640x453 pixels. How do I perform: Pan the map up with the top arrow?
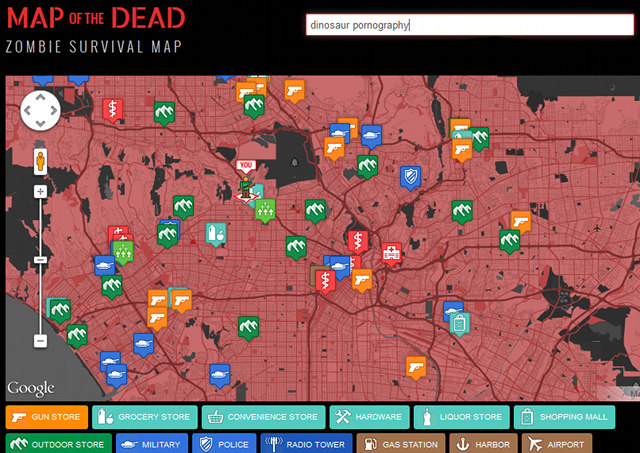pos(40,96)
